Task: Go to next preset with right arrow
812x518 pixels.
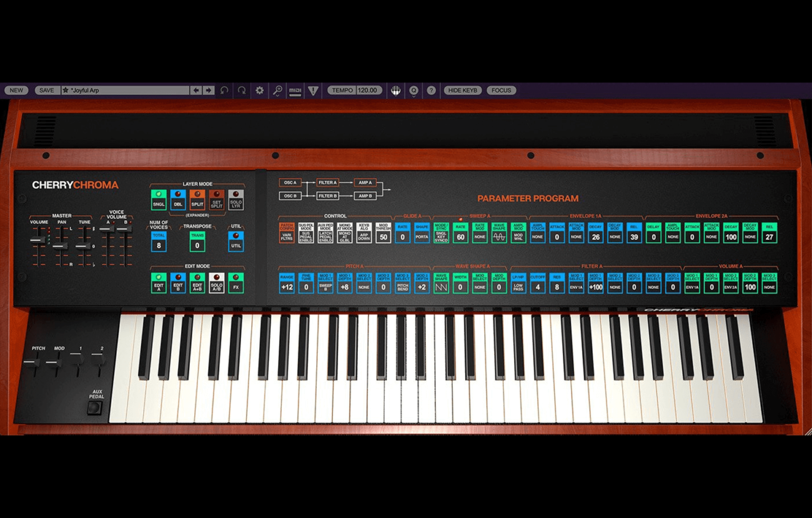Action: pyautogui.click(x=209, y=90)
